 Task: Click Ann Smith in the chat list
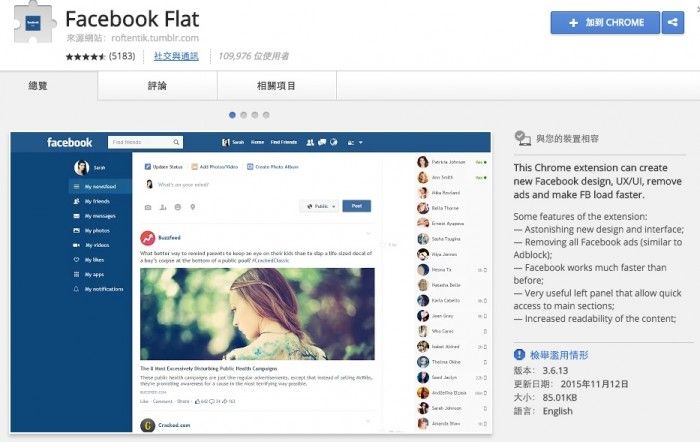(442, 177)
